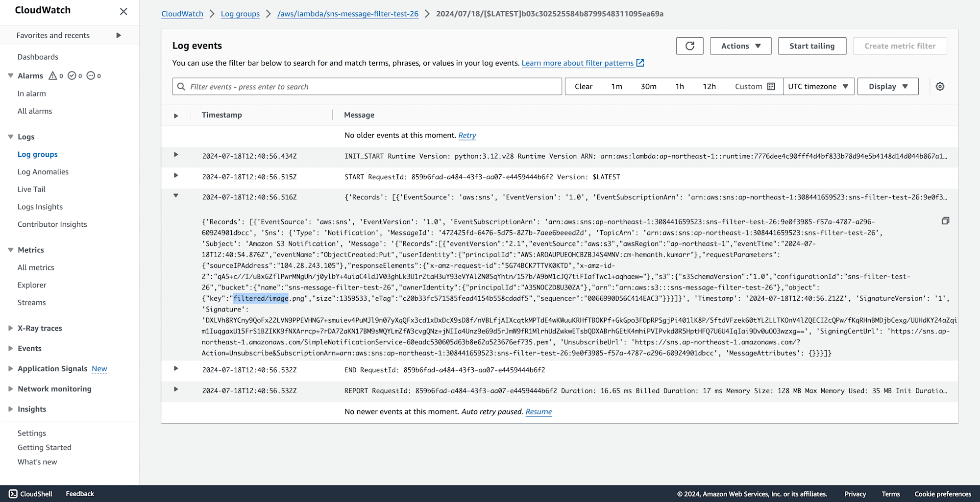This screenshot has height=502, width=980.
Task: Open All alarms page
Action: 35,111
